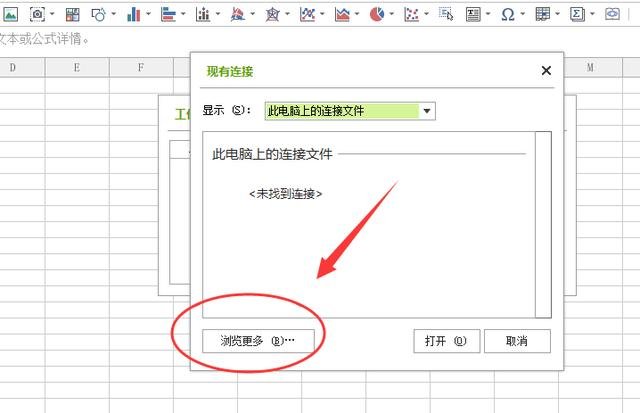Expand the shapes dropdown arrow
This screenshot has height=413, width=640.
click(113, 14)
